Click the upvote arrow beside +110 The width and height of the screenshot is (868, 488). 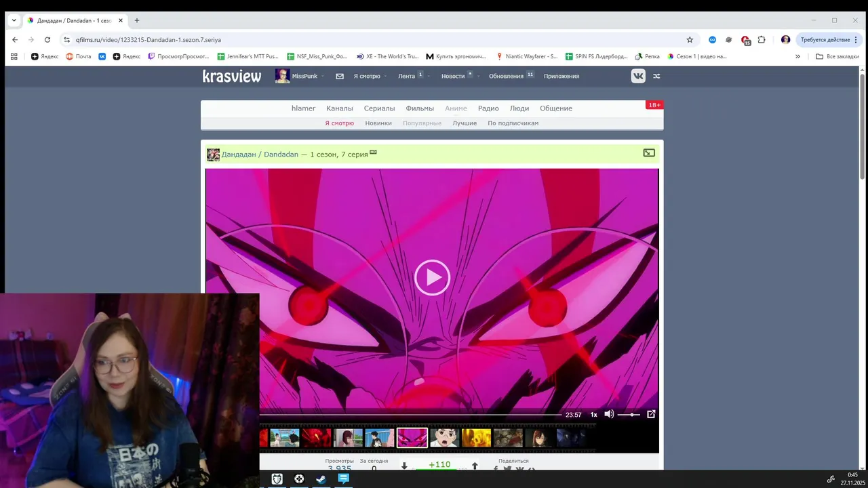click(x=475, y=466)
